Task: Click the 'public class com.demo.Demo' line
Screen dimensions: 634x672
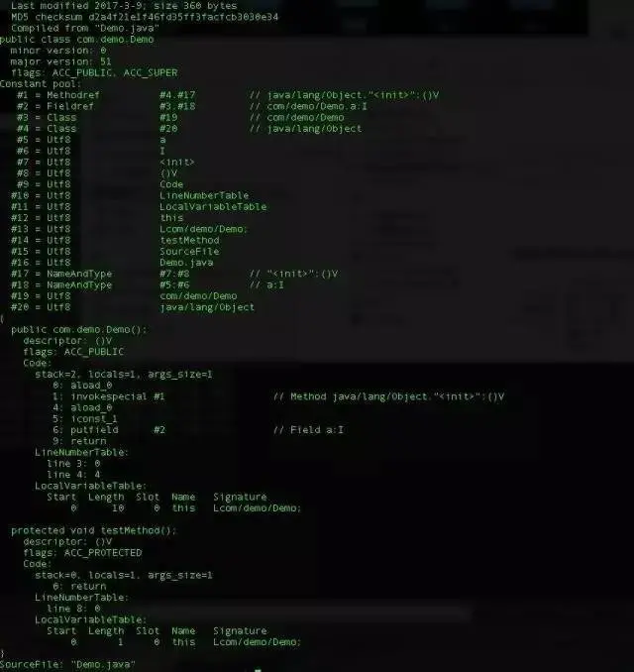Action: (x=76, y=40)
